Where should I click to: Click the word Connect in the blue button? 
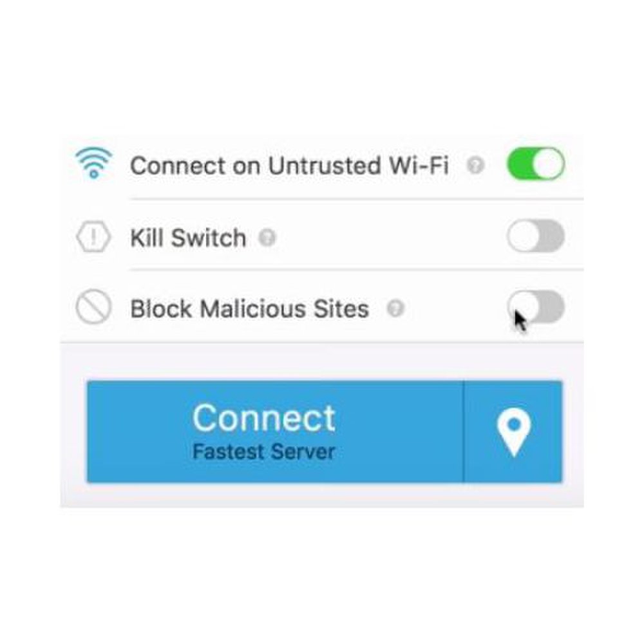click(264, 418)
